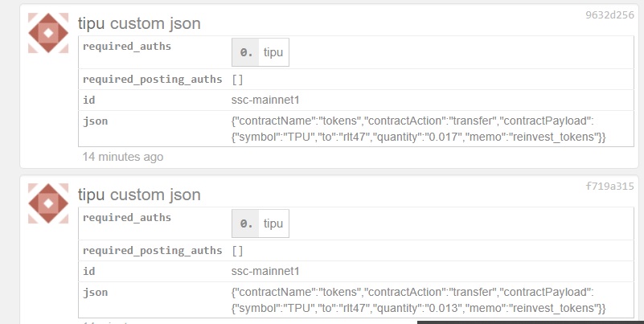Select tipu under required_auths in second card
The width and height of the screenshot is (644, 324).
(x=273, y=223)
